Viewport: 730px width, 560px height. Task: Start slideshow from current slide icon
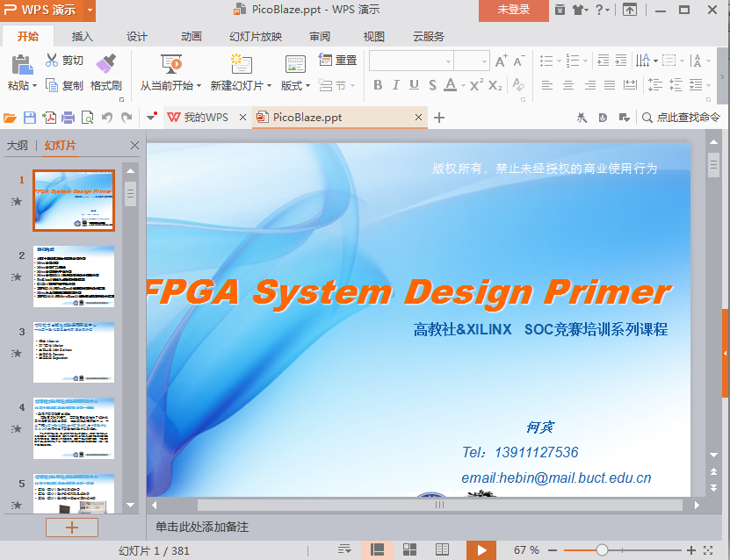tap(171, 64)
